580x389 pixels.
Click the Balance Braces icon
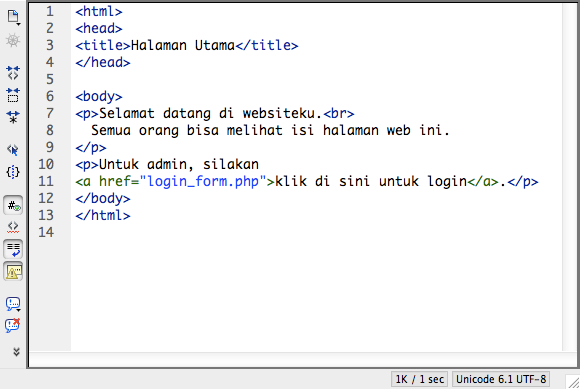13,172
